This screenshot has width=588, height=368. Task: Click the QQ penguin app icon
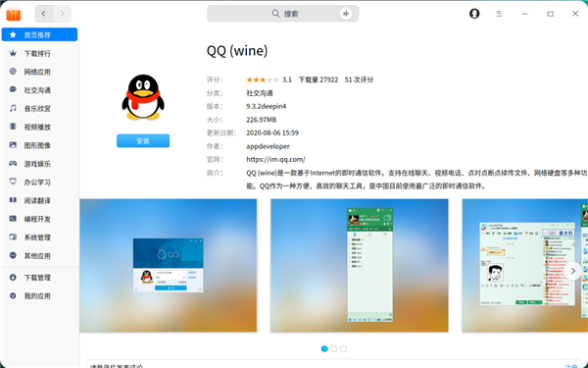coord(143,97)
